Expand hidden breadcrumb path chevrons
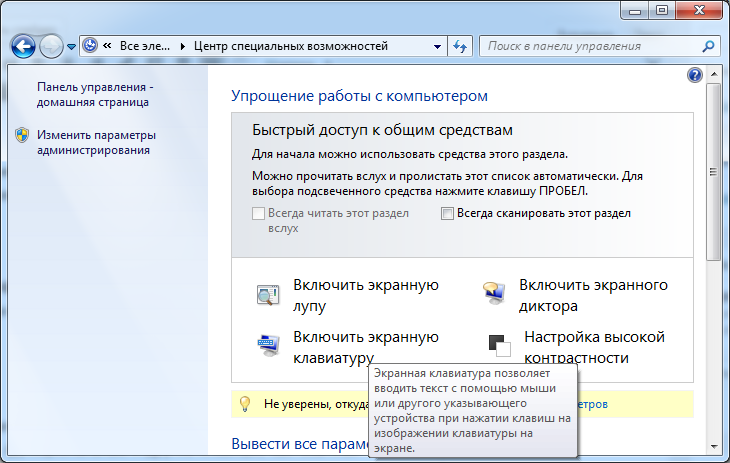The image size is (730, 463). (107, 46)
